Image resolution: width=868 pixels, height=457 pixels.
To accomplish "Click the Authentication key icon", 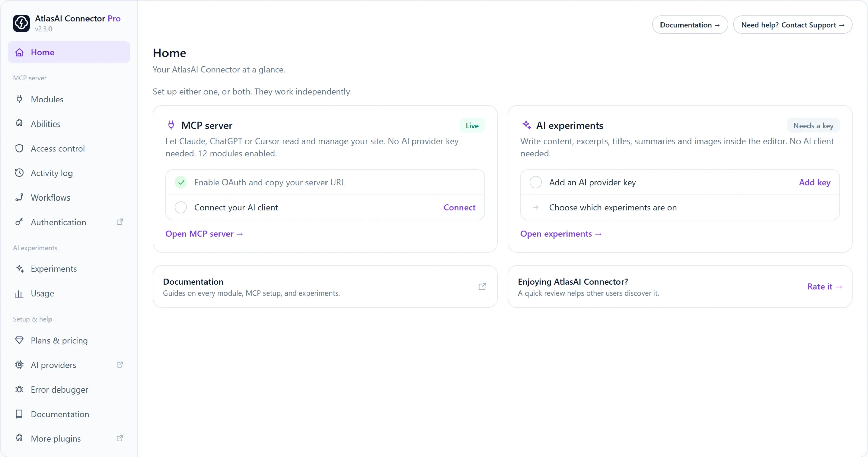I will click(x=19, y=222).
